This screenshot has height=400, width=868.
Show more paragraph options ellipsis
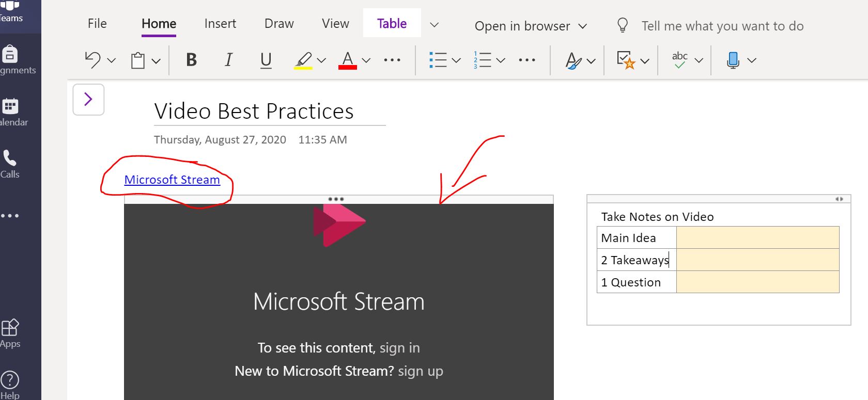[527, 60]
